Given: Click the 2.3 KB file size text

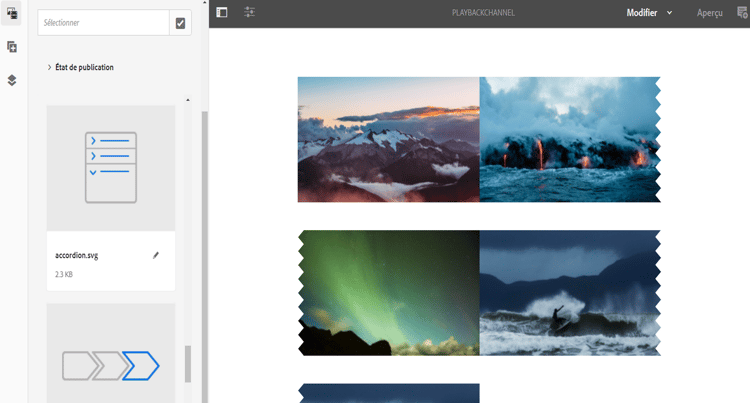Looking at the screenshot, I should pyautogui.click(x=64, y=274).
